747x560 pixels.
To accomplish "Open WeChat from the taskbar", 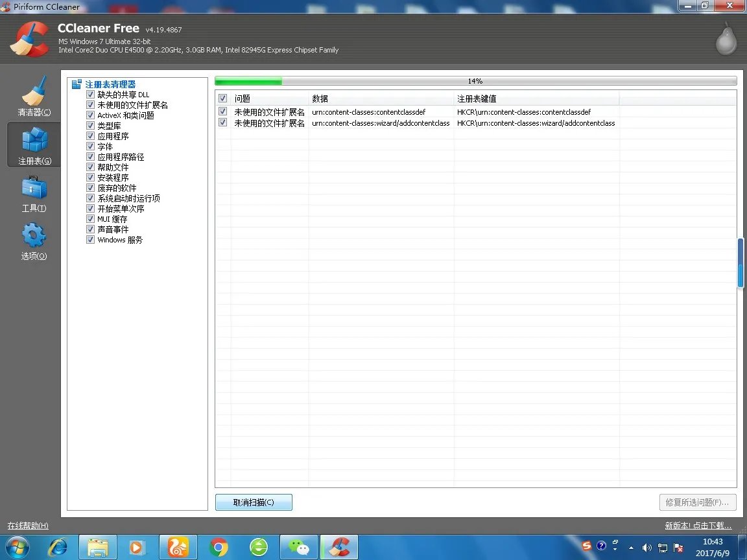I will coord(299,548).
